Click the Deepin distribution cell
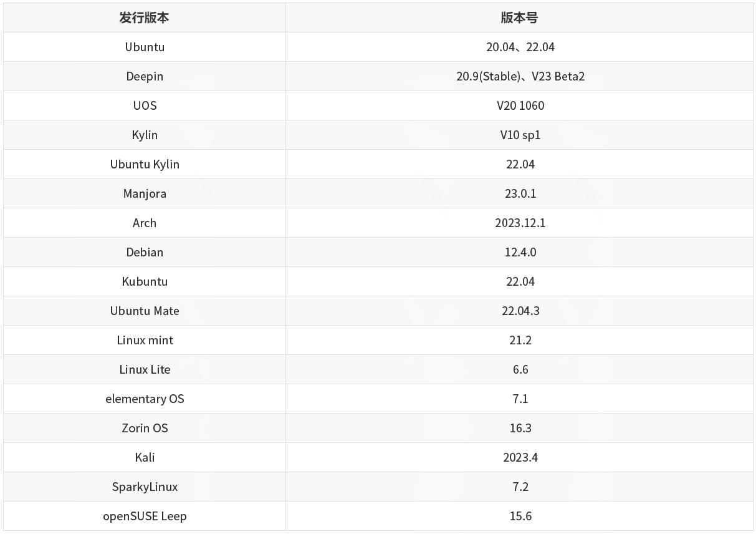The height and width of the screenshot is (534, 756). click(145, 76)
